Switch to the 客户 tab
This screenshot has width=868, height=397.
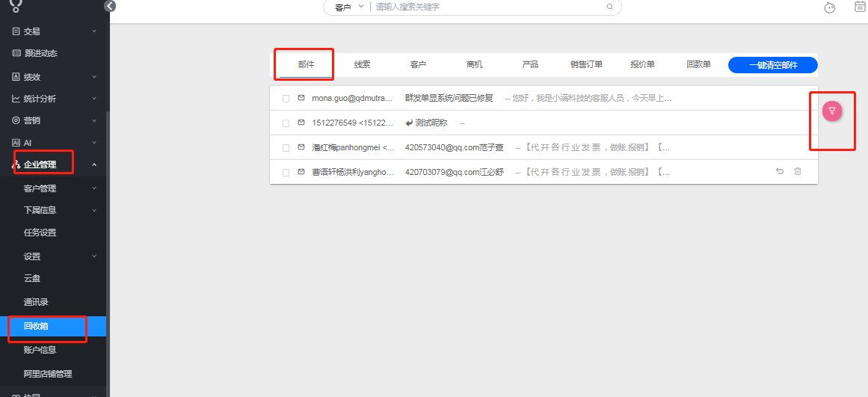point(418,64)
